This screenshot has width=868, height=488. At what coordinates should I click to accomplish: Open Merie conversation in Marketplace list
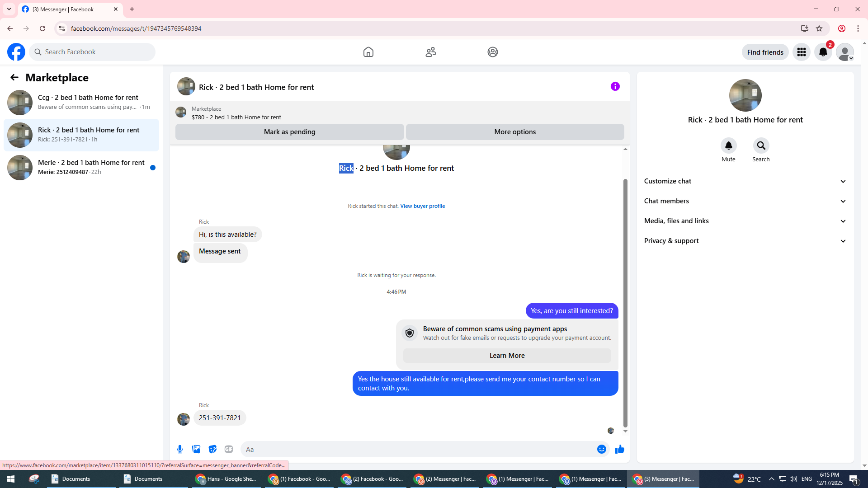[x=81, y=167]
